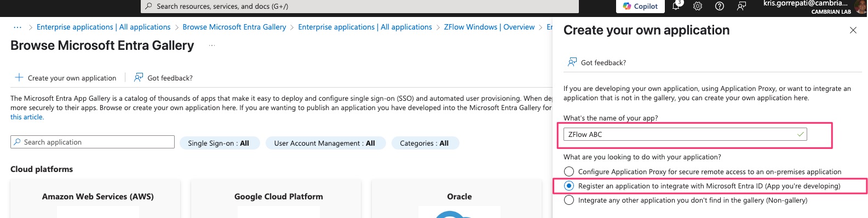Go to first Enterprise applications breadcrumb
The width and height of the screenshot is (868, 218).
104,27
